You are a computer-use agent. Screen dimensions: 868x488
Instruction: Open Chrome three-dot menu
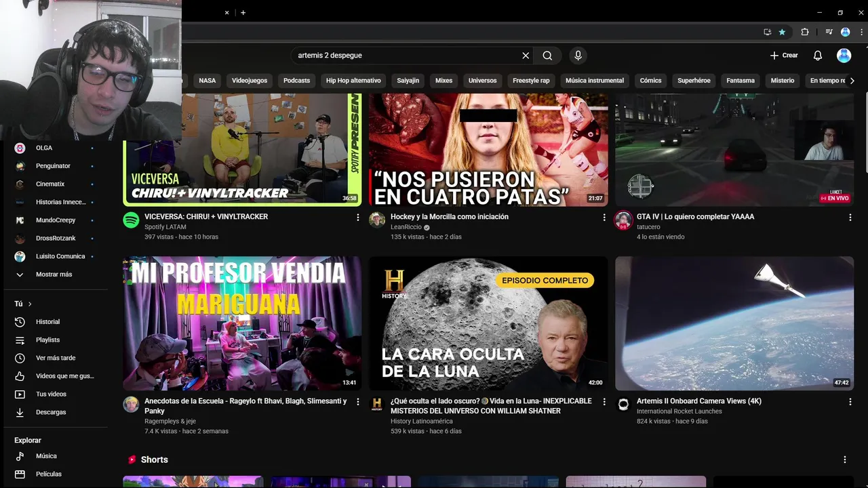click(860, 32)
